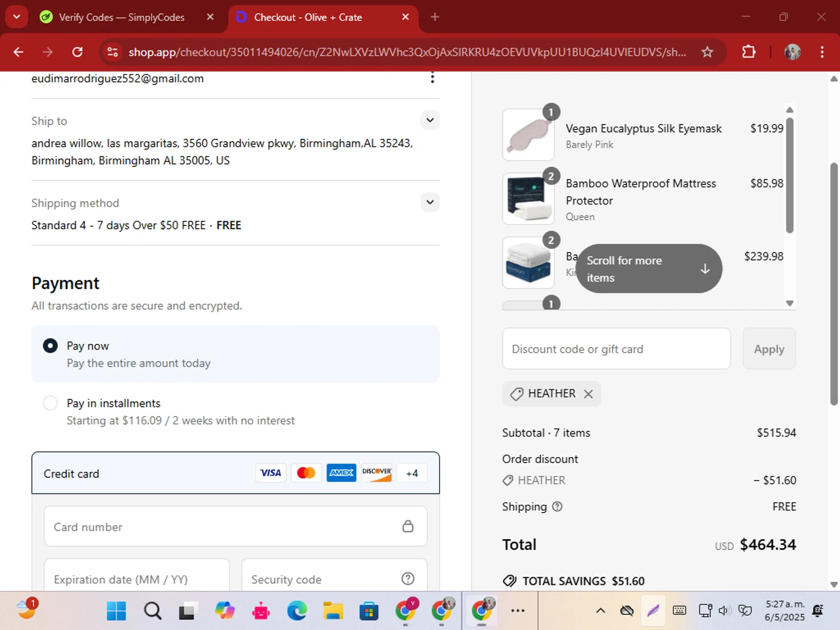Open the clock showing 5:27 a.m.
Viewport: 840px width, 630px height.
click(785, 610)
